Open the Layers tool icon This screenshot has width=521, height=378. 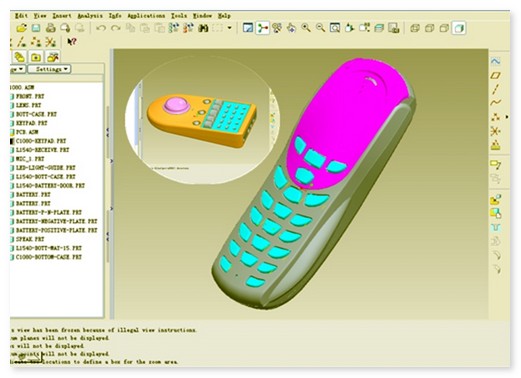(379, 28)
